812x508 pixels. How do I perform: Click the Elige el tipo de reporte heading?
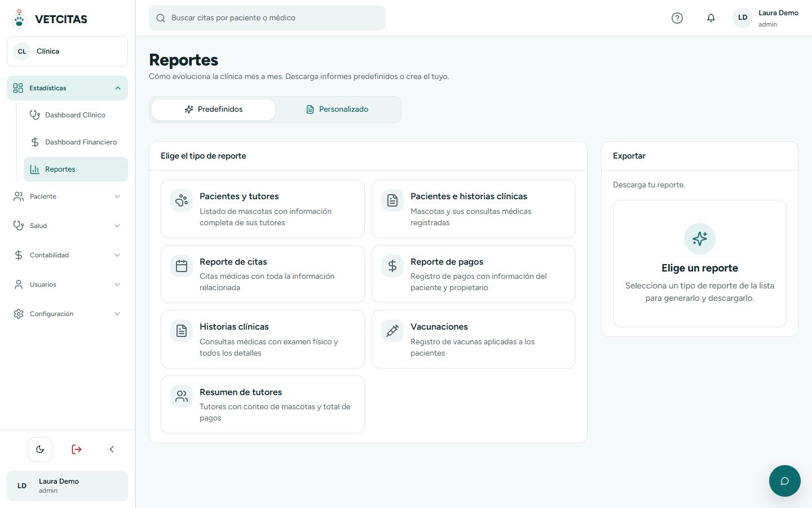tap(204, 156)
